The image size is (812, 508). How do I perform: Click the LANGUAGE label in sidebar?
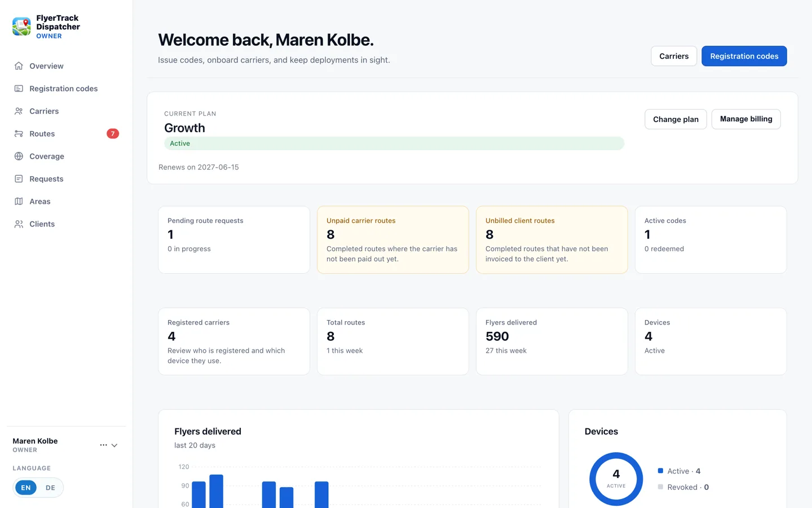click(x=32, y=468)
